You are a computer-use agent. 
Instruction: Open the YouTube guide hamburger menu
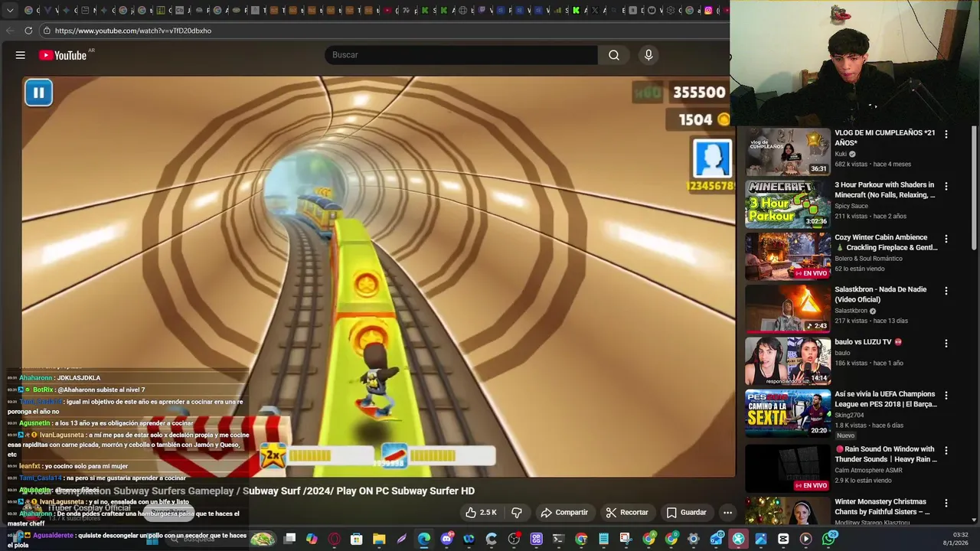coord(21,55)
